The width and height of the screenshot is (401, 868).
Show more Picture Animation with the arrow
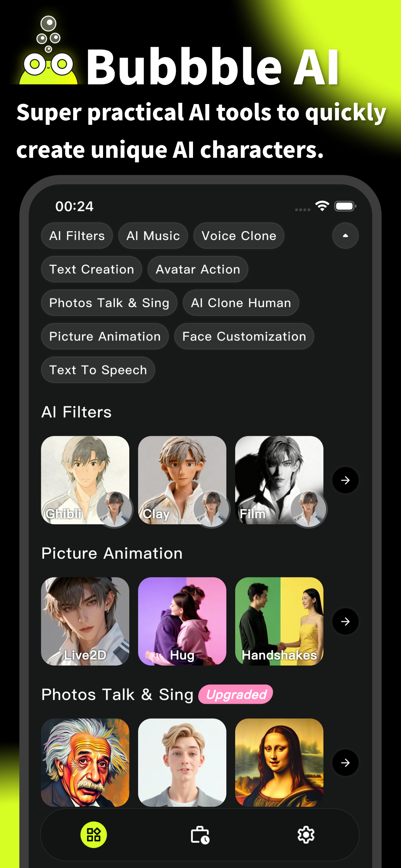pyautogui.click(x=345, y=621)
